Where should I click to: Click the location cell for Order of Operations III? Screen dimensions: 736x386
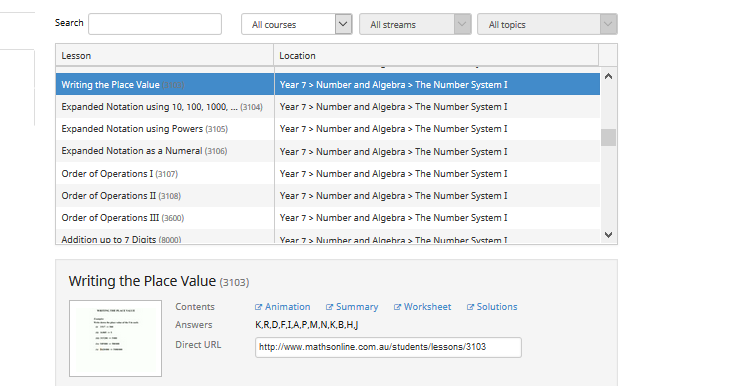click(x=437, y=218)
